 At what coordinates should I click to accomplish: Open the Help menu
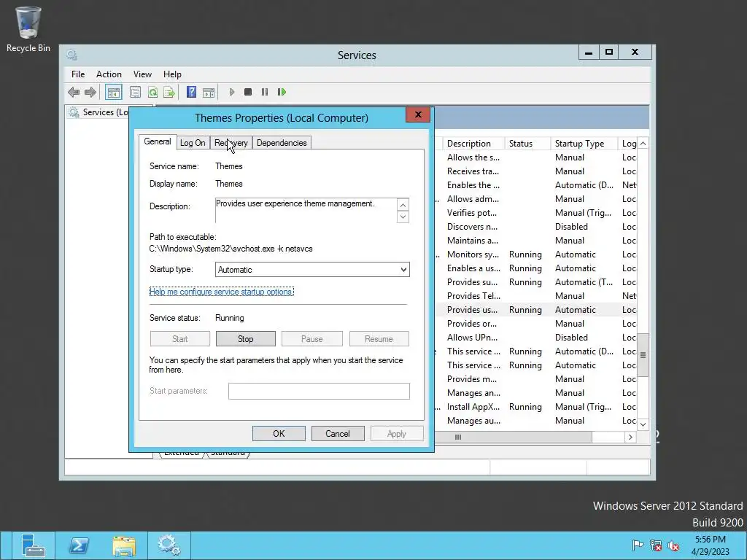(x=172, y=74)
